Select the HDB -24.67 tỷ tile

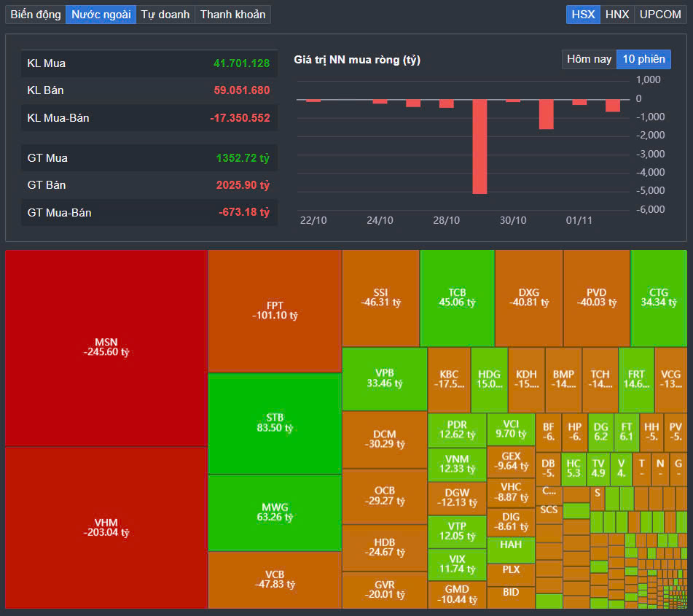(385, 548)
